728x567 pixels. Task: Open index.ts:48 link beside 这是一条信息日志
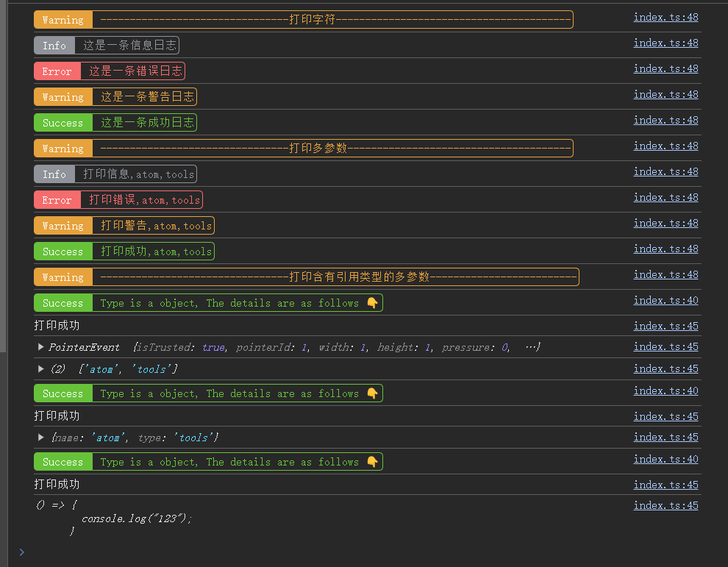(665, 43)
